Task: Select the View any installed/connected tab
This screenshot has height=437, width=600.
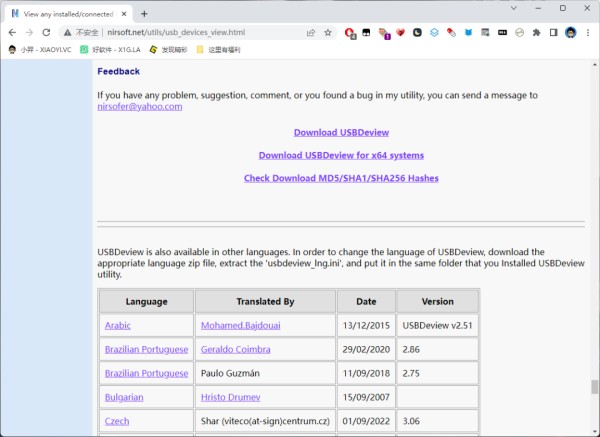Action: tap(69, 14)
